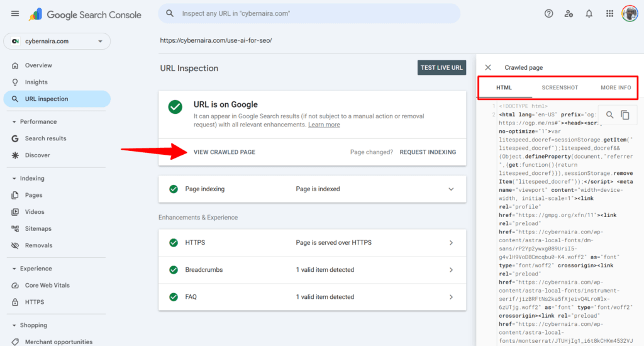
Task: Collapse the Performance section
Action: pos(14,122)
